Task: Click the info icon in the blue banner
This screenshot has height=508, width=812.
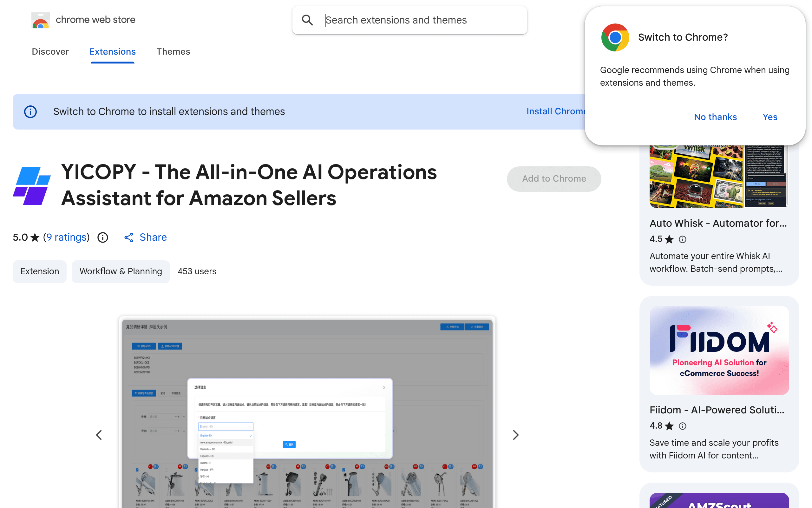Action: [x=30, y=111]
